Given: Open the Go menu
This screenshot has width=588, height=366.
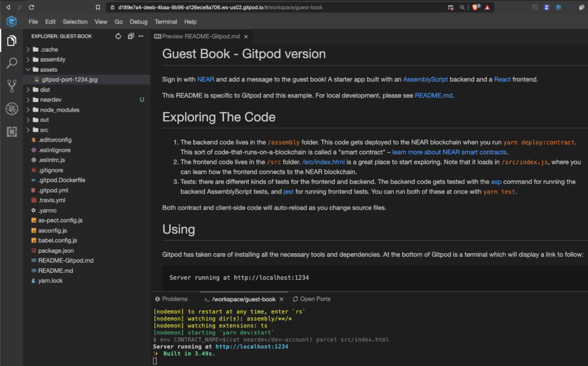Looking at the screenshot, I should point(118,22).
